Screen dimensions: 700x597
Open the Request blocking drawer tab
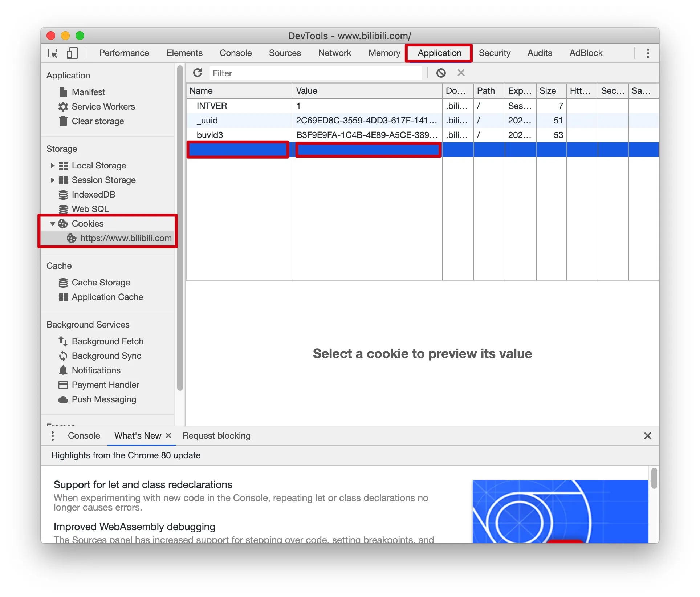pyautogui.click(x=216, y=436)
